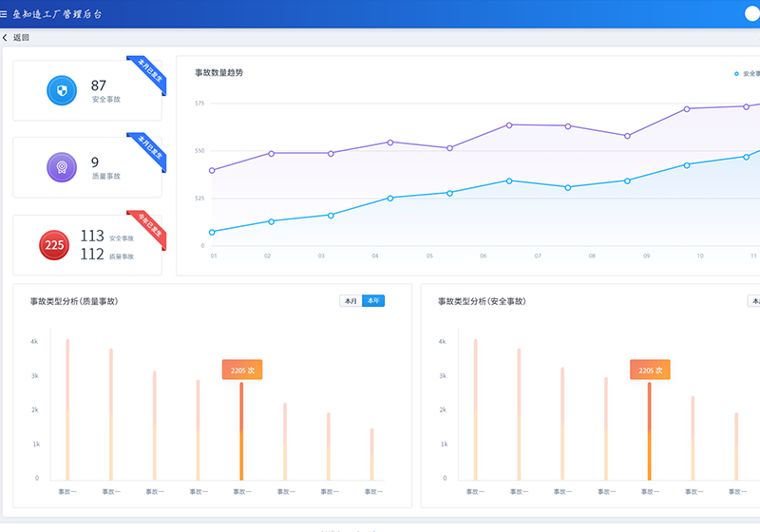
Task: Click the highlighted orange bar in quality chart
Action: (x=241, y=432)
